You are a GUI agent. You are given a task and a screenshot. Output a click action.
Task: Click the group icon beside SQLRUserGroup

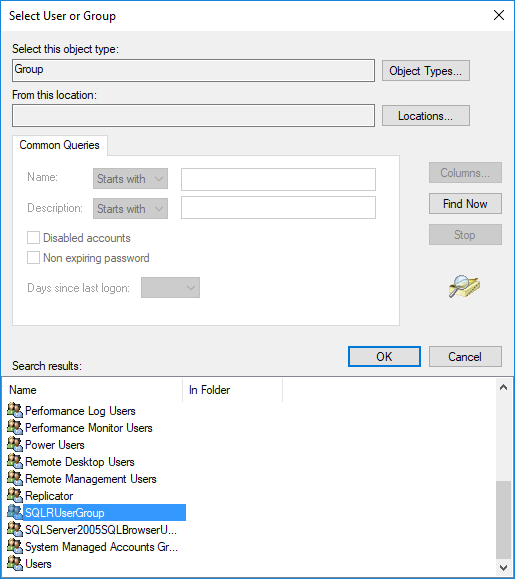coord(15,512)
